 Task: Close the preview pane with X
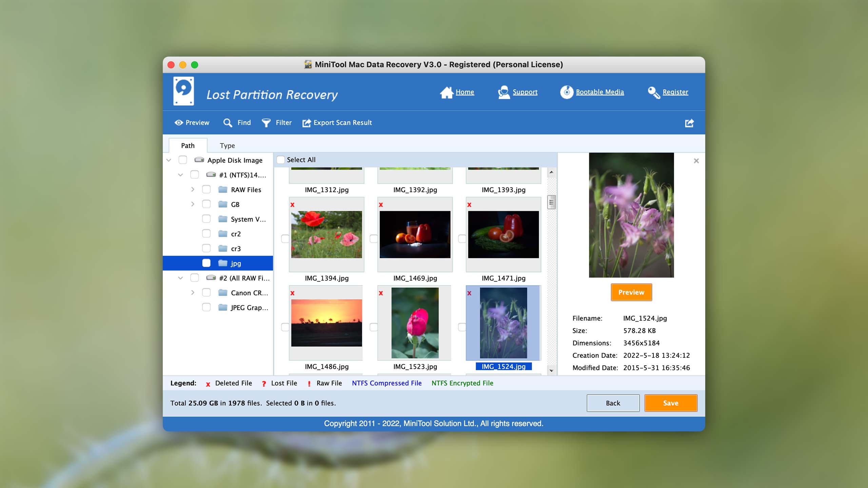tap(696, 161)
